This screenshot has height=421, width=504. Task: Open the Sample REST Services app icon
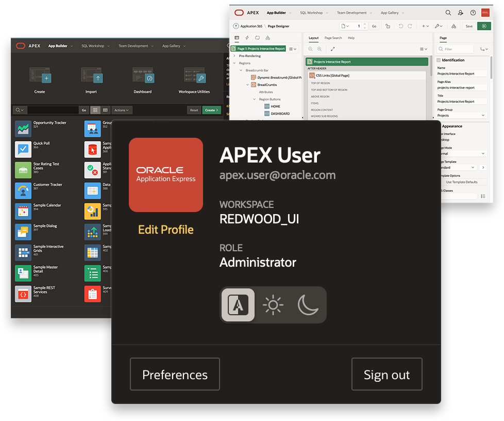(x=23, y=294)
